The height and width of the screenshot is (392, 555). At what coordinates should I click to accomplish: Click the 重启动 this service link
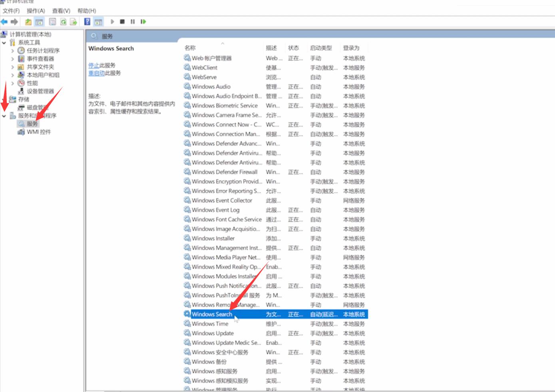96,73
